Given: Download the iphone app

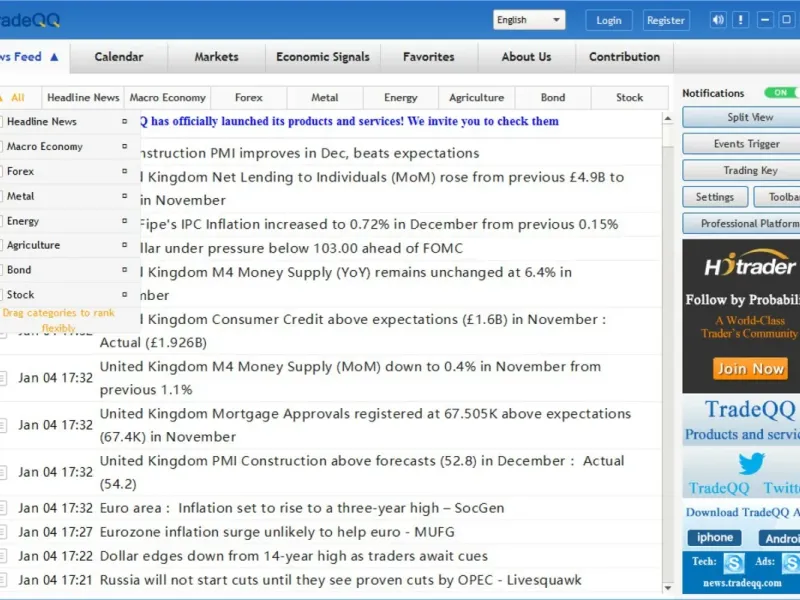Looking at the screenshot, I should click(x=715, y=537).
